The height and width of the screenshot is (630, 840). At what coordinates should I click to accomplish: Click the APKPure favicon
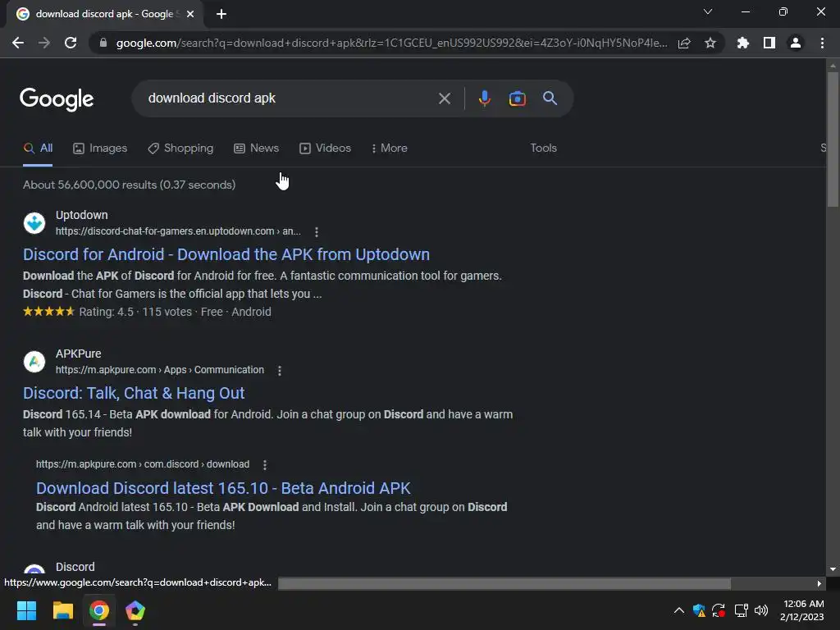point(34,362)
